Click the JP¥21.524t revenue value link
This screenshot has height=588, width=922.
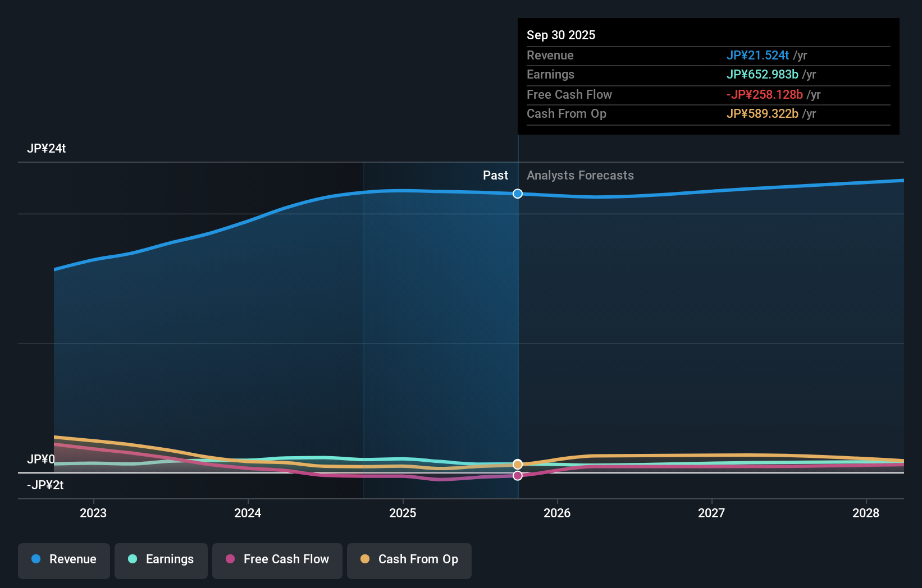point(757,55)
